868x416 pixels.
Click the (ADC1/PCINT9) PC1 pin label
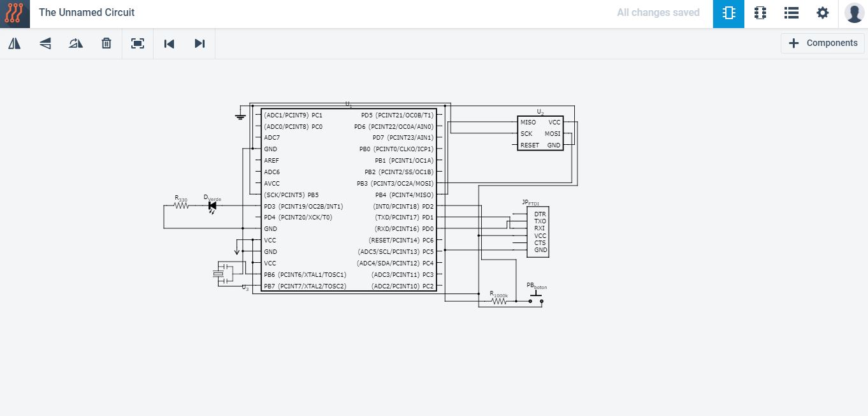(x=293, y=115)
